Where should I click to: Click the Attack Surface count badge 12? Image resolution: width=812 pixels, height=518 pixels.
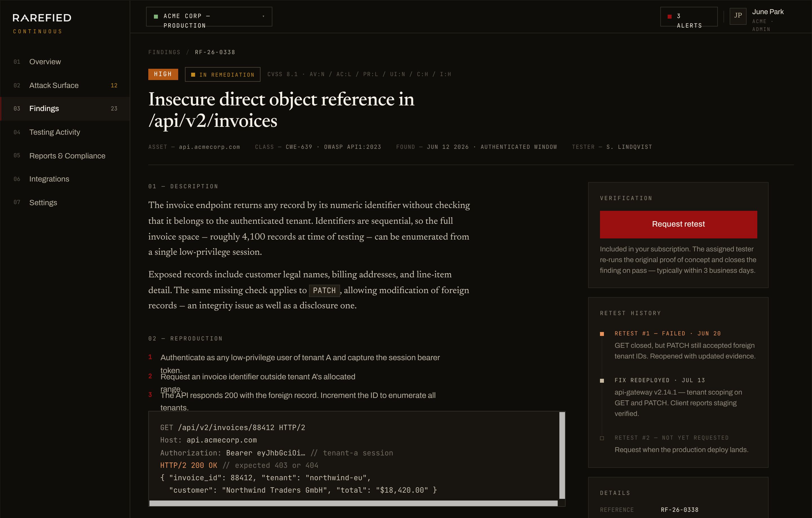pos(114,85)
